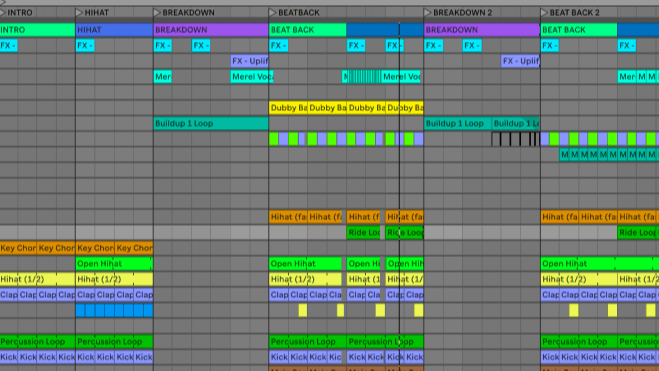The height and width of the screenshot is (371, 659).
Task: Select the Open Hihat clip under HIHAT section
Action: [114, 264]
